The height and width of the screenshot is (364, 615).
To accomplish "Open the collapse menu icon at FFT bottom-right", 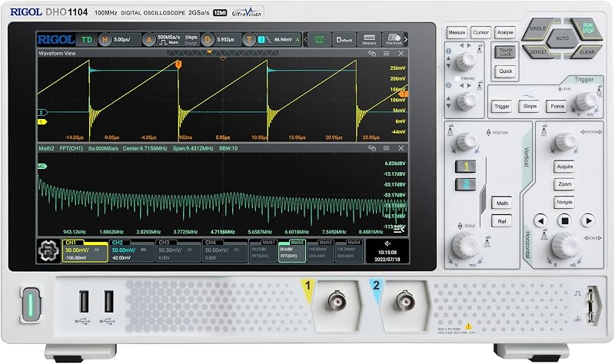I will coord(399,229).
